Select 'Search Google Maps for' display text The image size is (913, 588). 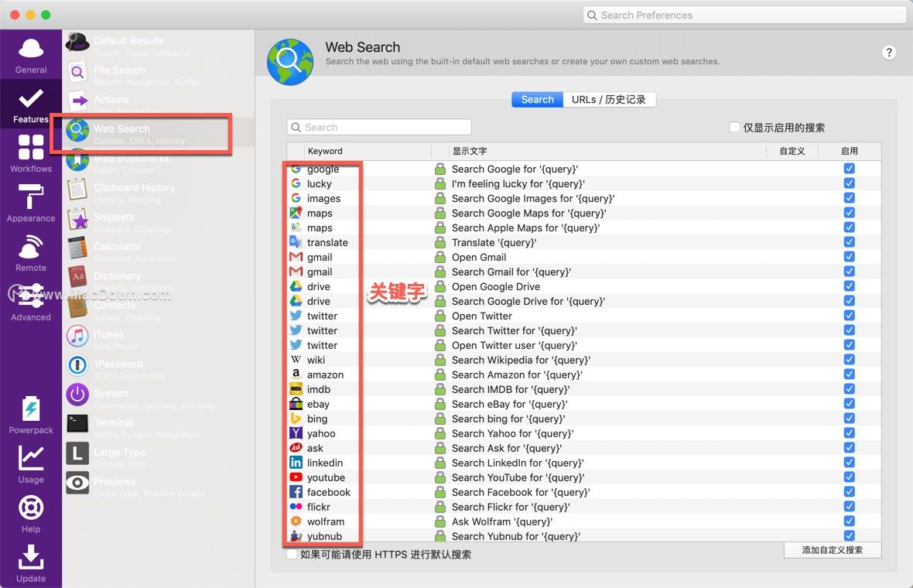[528, 213]
